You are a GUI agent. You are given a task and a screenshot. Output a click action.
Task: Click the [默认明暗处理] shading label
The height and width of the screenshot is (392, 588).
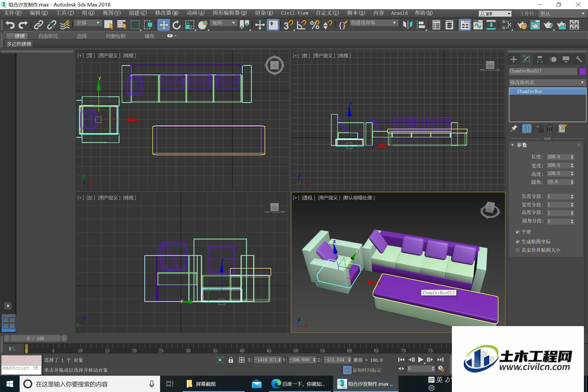(x=359, y=198)
